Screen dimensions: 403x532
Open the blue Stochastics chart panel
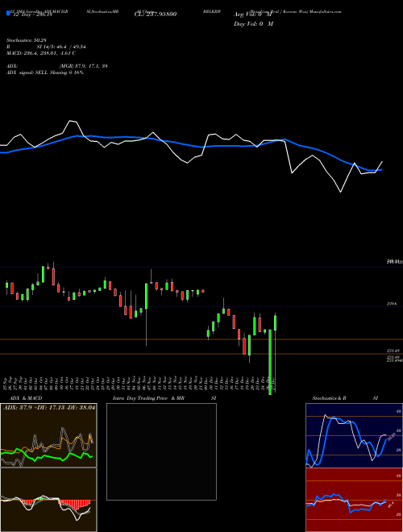coord(354,435)
